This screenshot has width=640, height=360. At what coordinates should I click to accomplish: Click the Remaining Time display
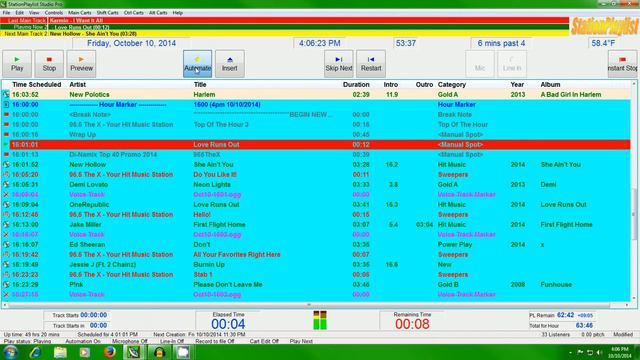[412, 321]
